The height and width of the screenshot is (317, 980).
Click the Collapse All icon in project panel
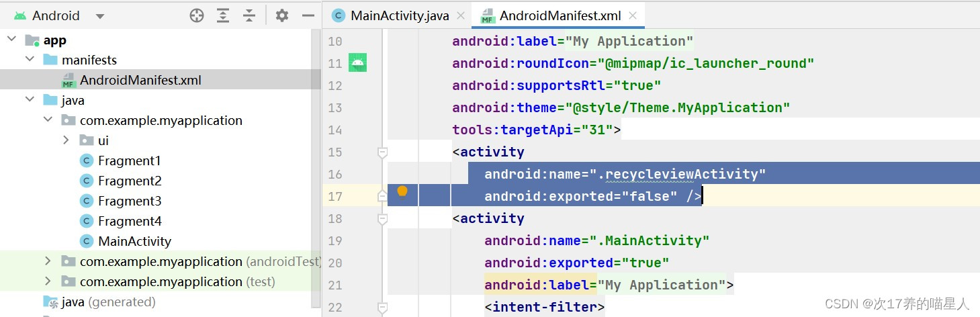click(249, 15)
